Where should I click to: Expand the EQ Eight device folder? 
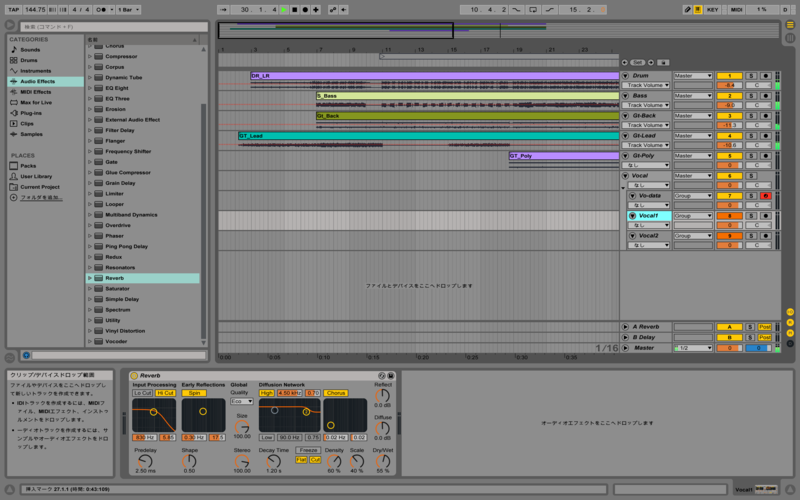[90, 88]
